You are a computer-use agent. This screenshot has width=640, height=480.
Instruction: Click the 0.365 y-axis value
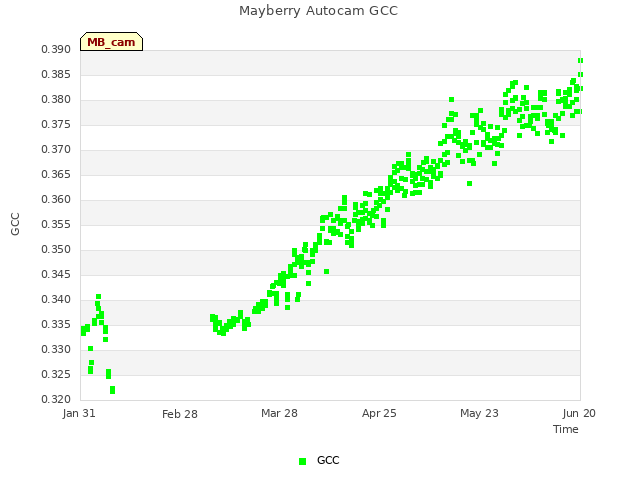click(56, 174)
